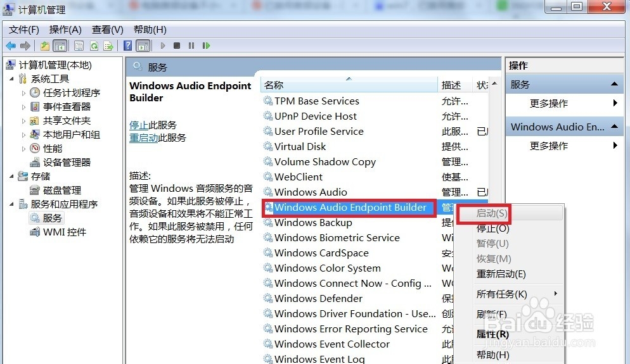
Task: Open 设备管理器 in the tree
Action: [67, 163]
